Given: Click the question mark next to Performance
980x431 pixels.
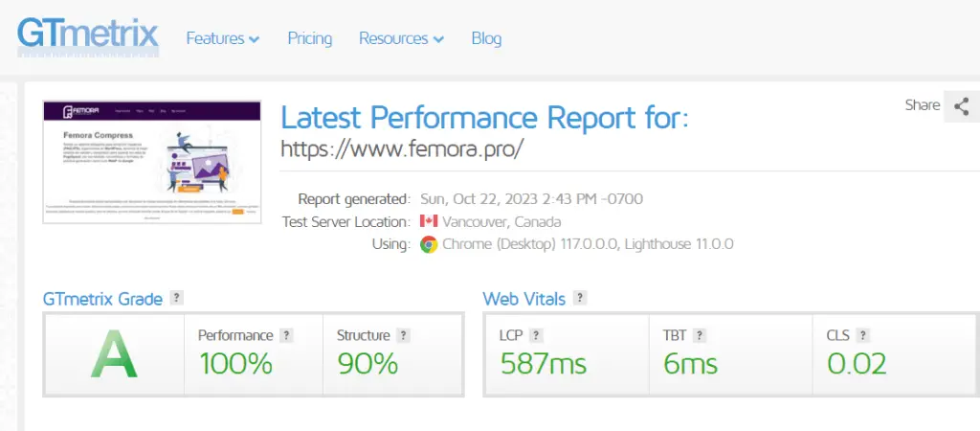Looking at the screenshot, I should pyautogui.click(x=287, y=335).
